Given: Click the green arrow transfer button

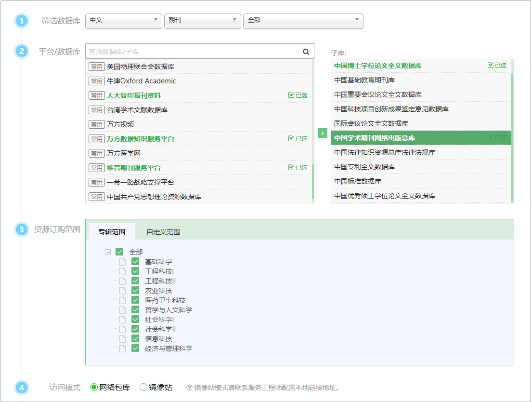Looking at the screenshot, I should 322,133.
